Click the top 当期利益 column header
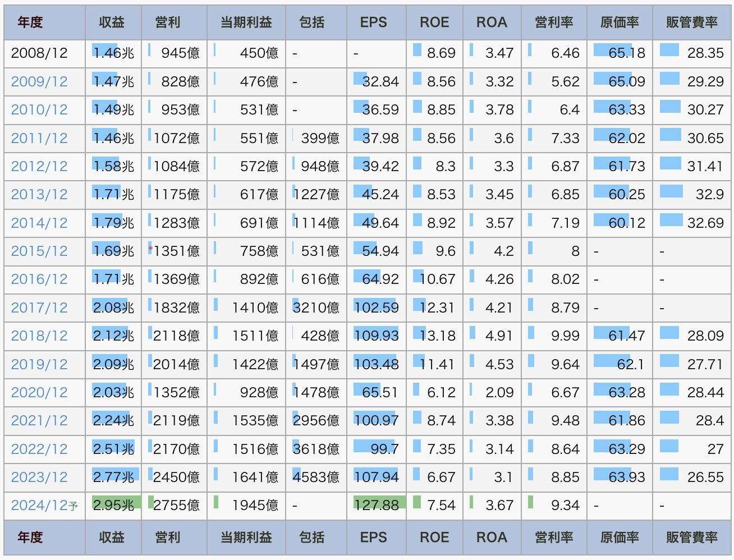Image resolution: width=734 pixels, height=560 pixels. point(246,22)
